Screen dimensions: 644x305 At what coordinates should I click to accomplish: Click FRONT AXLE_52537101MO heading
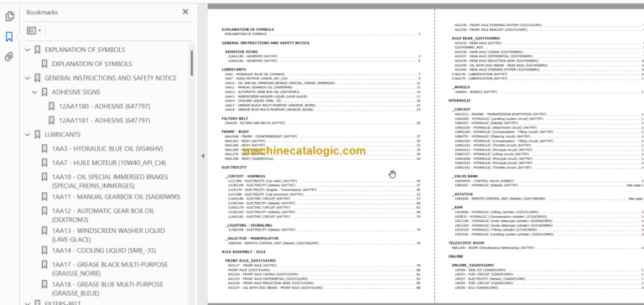[250, 261]
